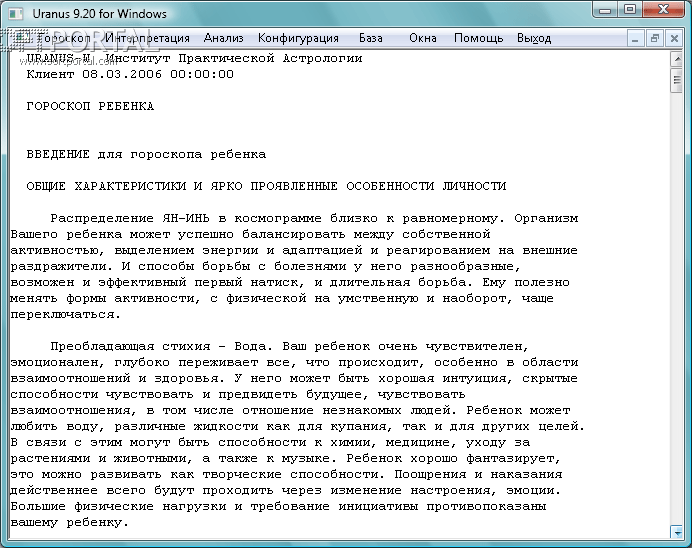Open the База menu

[x=371, y=38]
